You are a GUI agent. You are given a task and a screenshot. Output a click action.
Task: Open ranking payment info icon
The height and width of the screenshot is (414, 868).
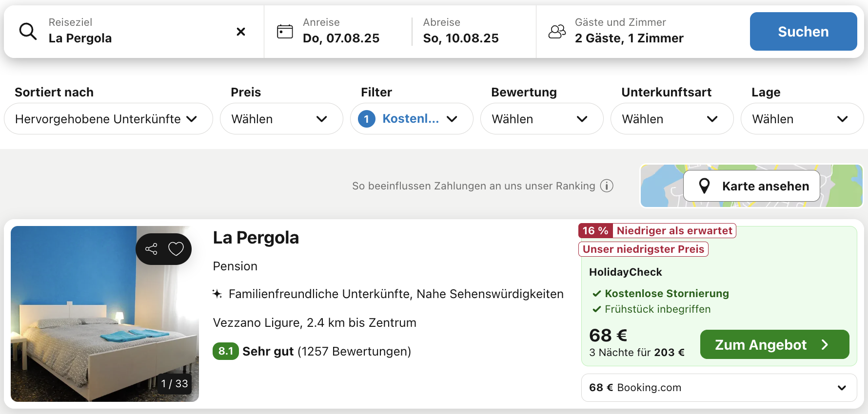(x=607, y=186)
